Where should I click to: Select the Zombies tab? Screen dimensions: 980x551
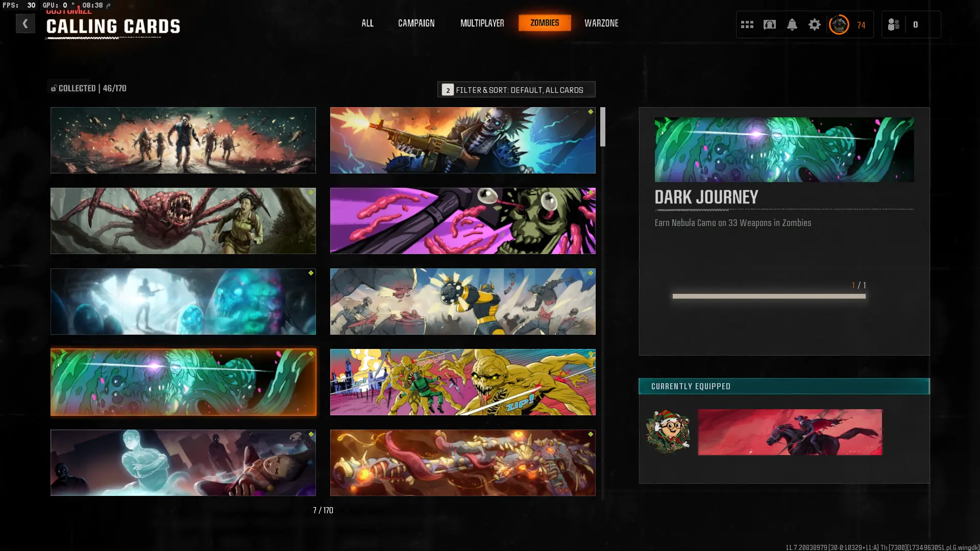pos(544,23)
